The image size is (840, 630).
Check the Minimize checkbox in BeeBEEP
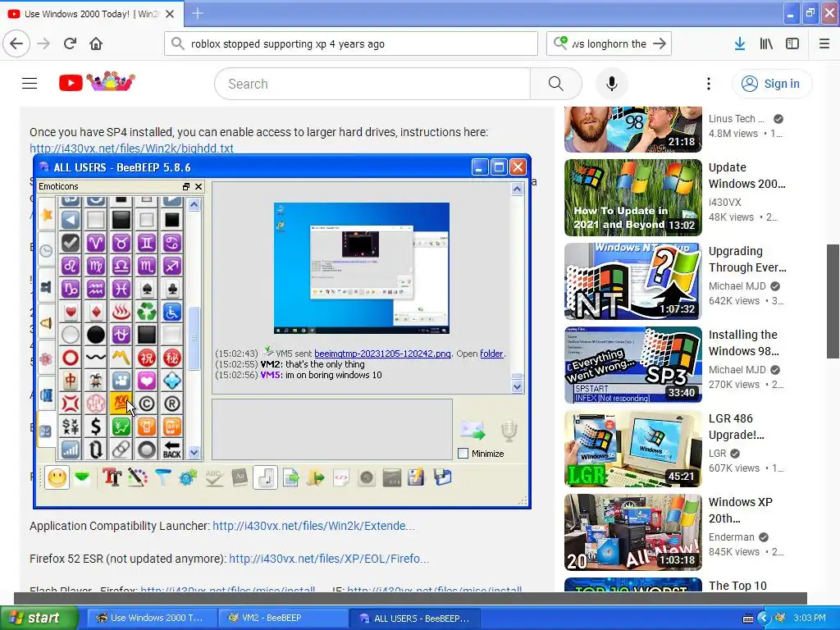click(463, 453)
